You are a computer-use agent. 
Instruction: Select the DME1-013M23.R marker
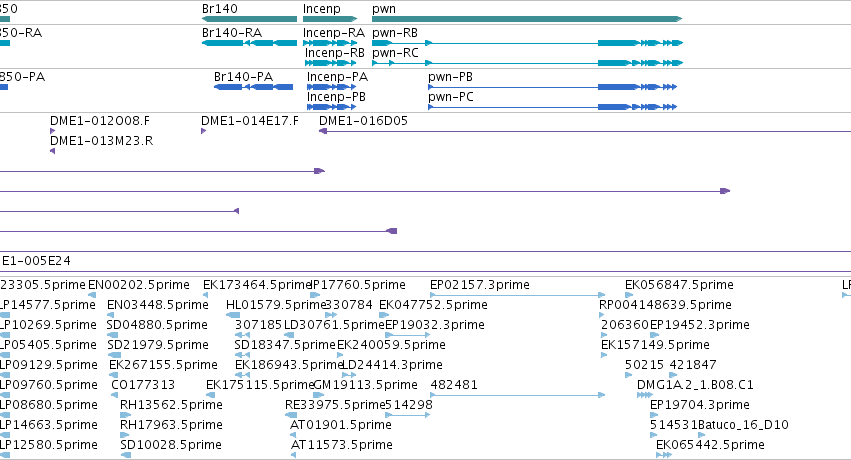pos(53,151)
